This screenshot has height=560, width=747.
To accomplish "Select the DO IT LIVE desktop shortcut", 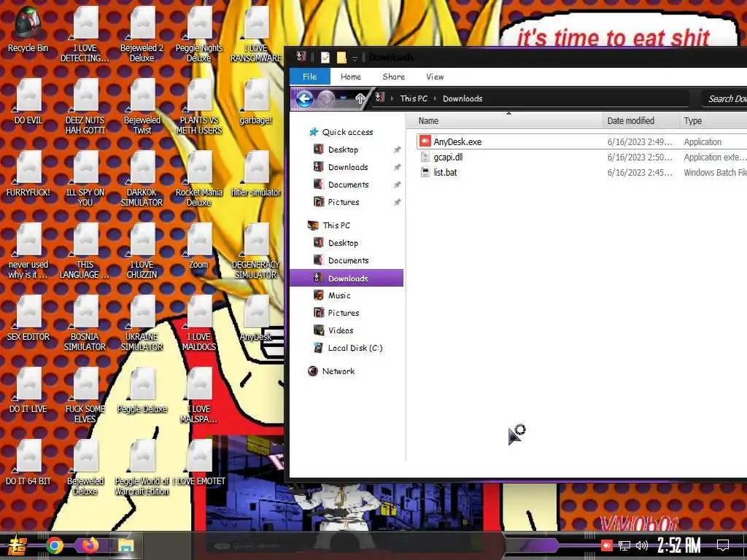I will [x=28, y=391].
